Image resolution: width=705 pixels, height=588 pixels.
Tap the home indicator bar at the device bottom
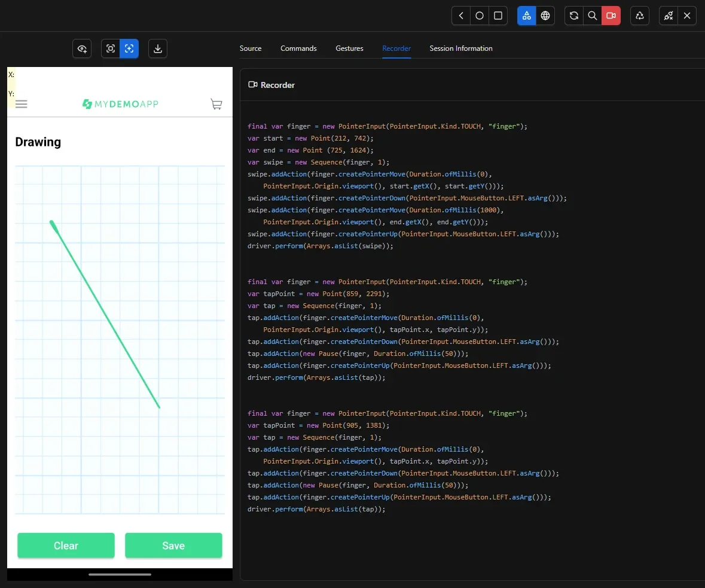click(x=120, y=574)
